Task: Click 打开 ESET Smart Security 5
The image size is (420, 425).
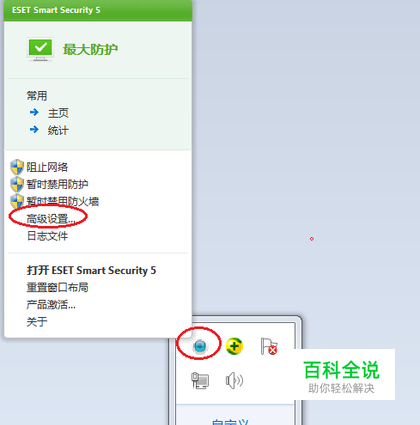Action: [x=91, y=270]
